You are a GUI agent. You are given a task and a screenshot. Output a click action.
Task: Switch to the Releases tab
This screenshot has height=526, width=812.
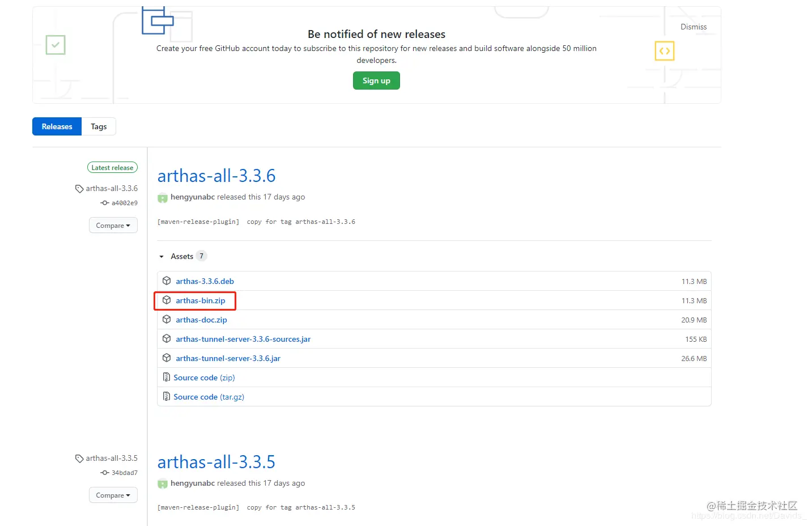(x=57, y=126)
